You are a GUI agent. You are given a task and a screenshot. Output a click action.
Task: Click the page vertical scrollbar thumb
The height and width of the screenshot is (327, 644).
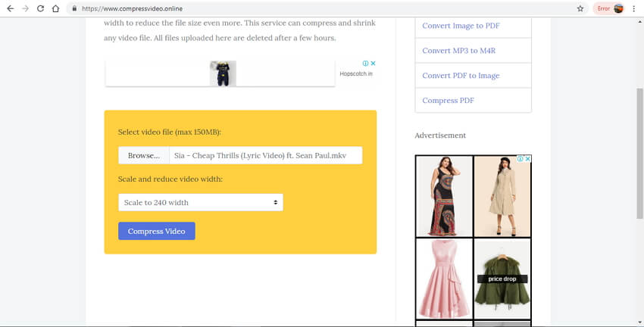(x=639, y=153)
